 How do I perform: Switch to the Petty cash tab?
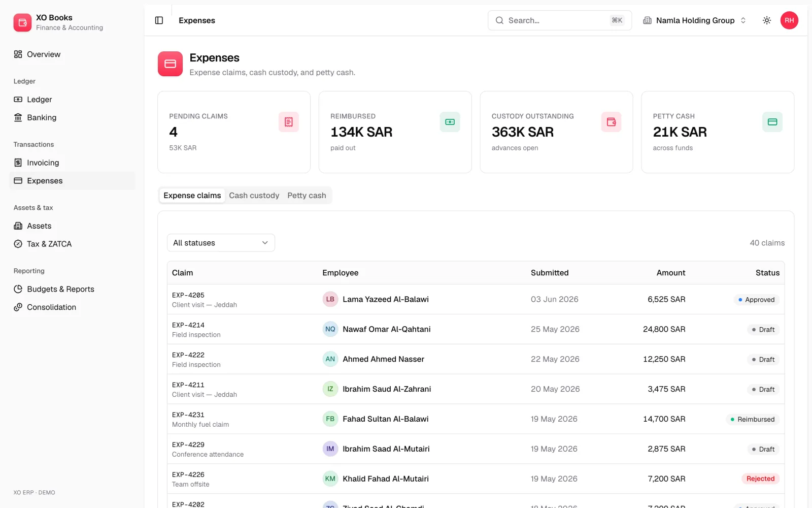[307, 196]
